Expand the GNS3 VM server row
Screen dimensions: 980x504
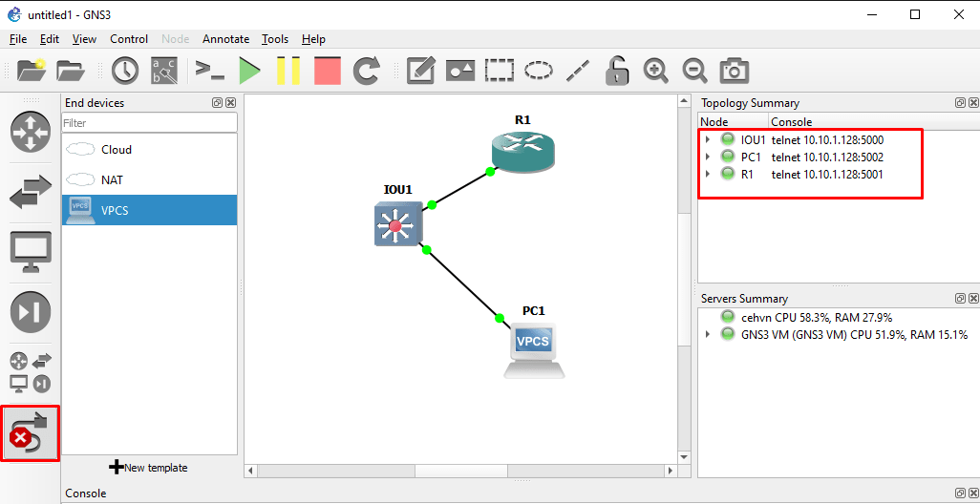pos(708,334)
